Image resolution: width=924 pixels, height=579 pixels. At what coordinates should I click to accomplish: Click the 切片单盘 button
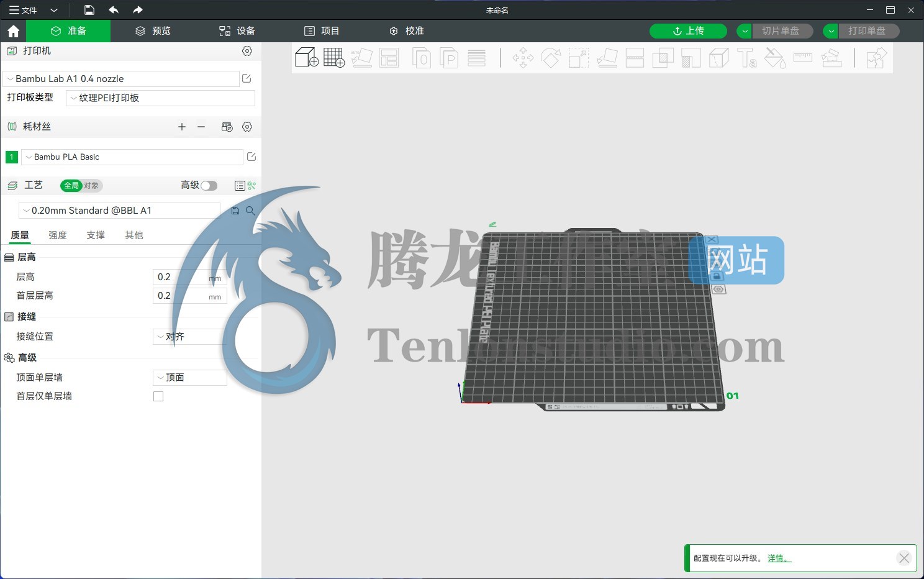[782, 31]
